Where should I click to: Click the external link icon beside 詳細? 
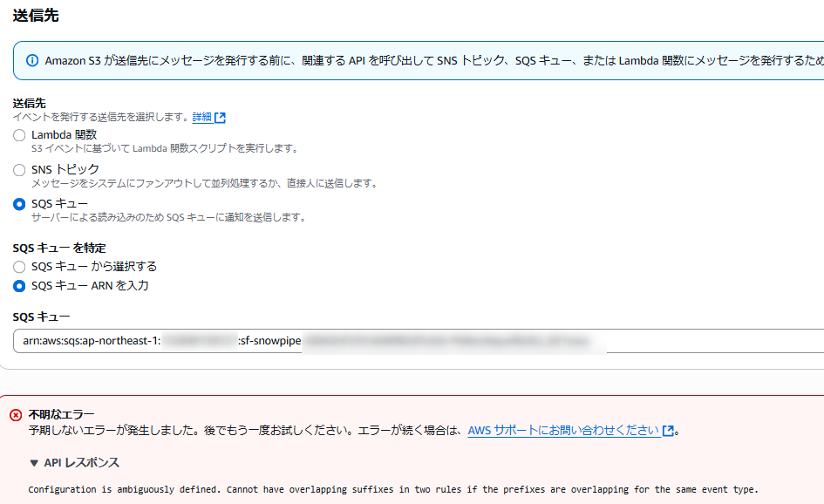point(221,118)
